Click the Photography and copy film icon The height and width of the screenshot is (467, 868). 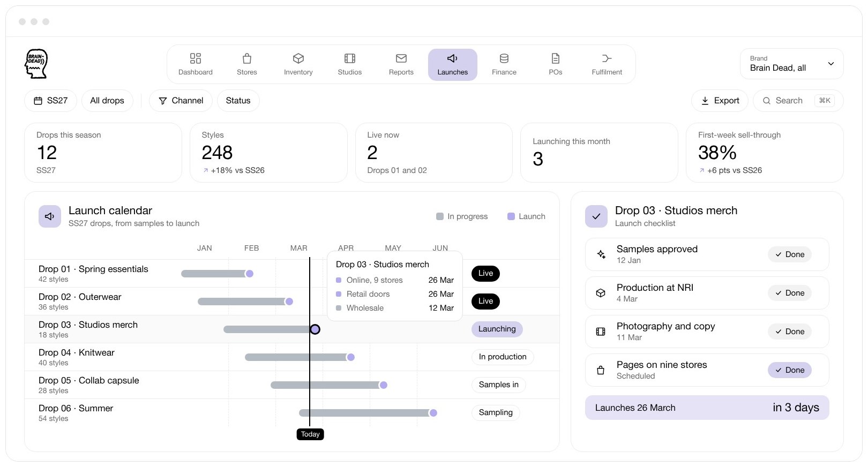pos(601,332)
